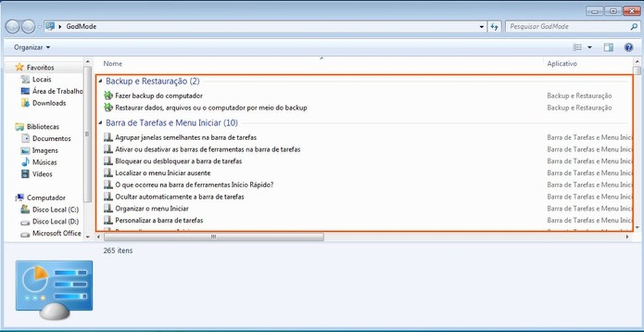Select Agrupar janelas semelhantes na barra de tarefas
644x332 pixels.
coord(186,138)
